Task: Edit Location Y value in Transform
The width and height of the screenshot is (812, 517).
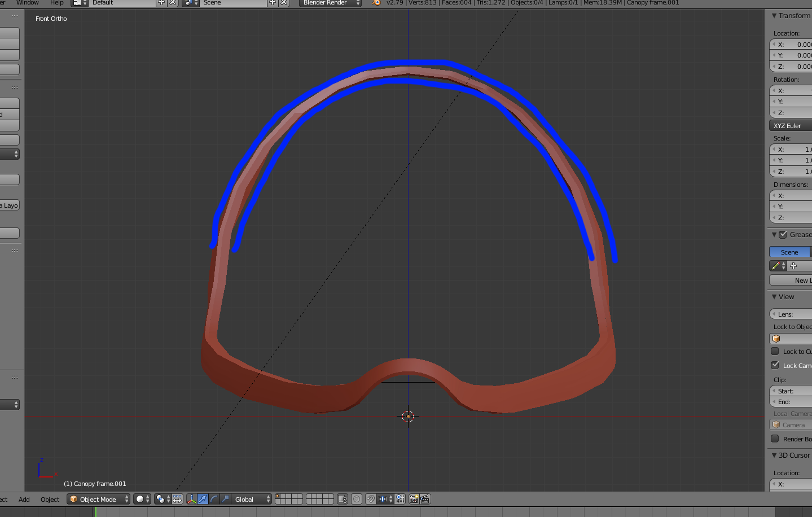Action: [x=791, y=55]
